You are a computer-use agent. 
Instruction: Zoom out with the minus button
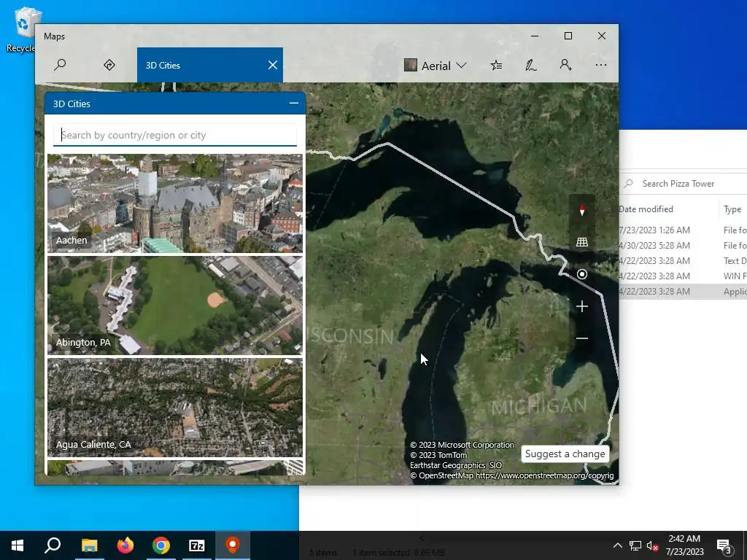pos(581,338)
